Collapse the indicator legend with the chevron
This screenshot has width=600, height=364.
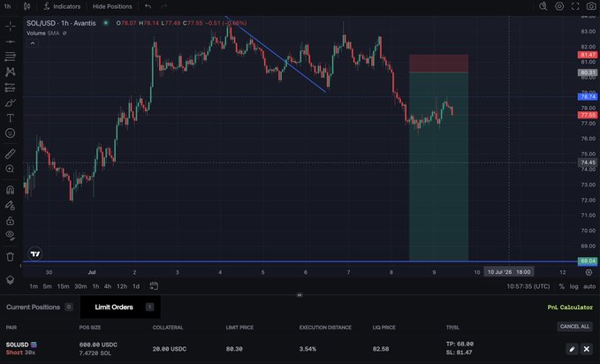click(33, 43)
